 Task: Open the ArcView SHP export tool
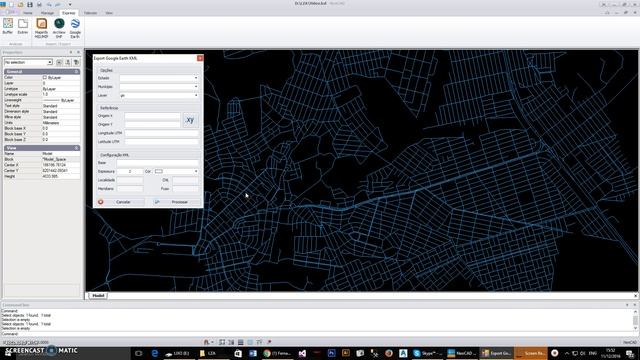(59, 28)
